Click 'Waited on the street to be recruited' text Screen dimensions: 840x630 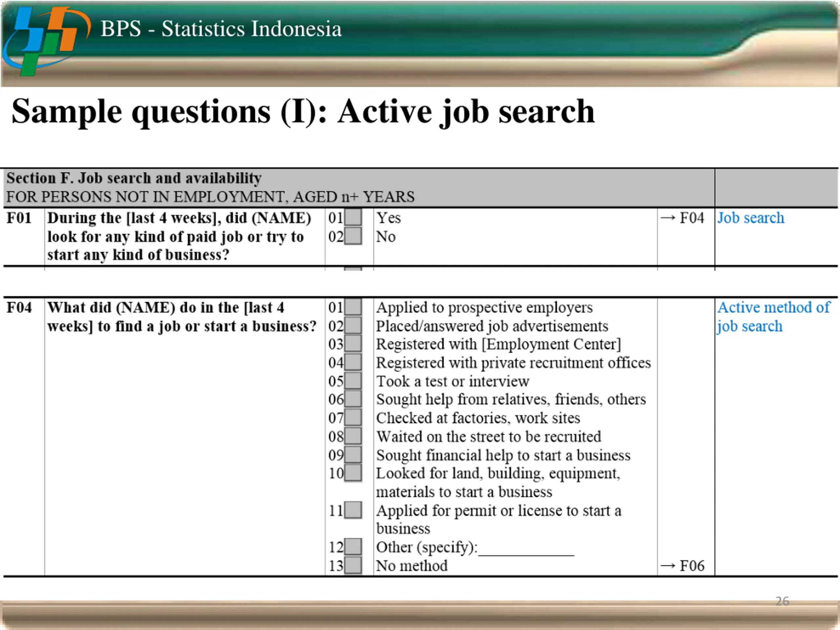point(489,437)
